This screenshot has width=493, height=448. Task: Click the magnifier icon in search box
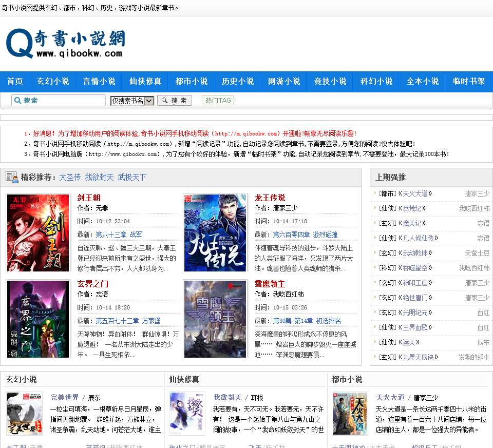(x=18, y=101)
